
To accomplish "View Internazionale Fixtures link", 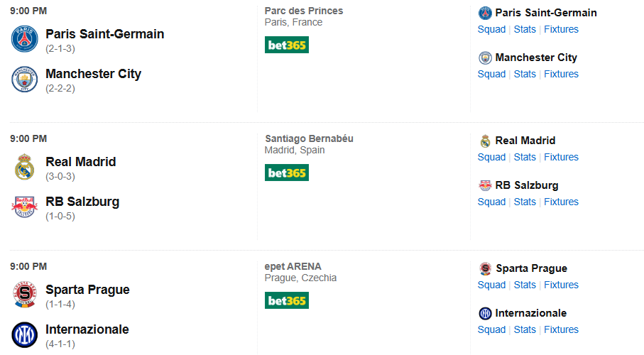I will tap(561, 329).
